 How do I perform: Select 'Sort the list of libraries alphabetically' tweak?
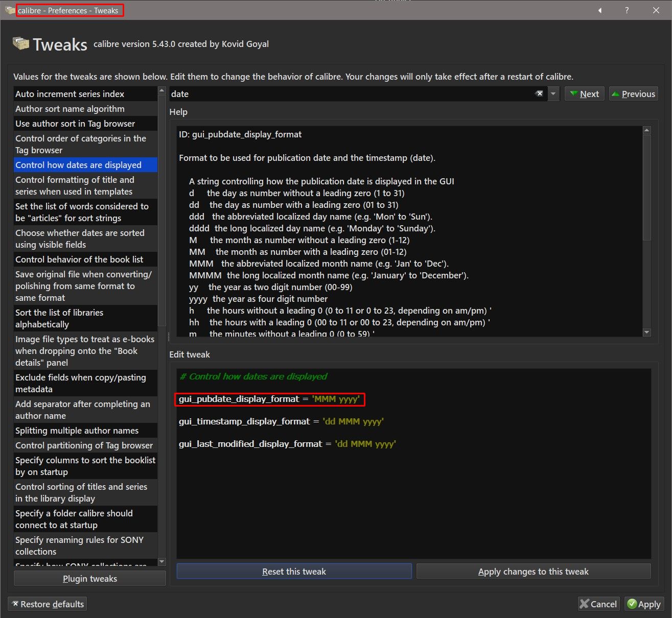(85, 319)
